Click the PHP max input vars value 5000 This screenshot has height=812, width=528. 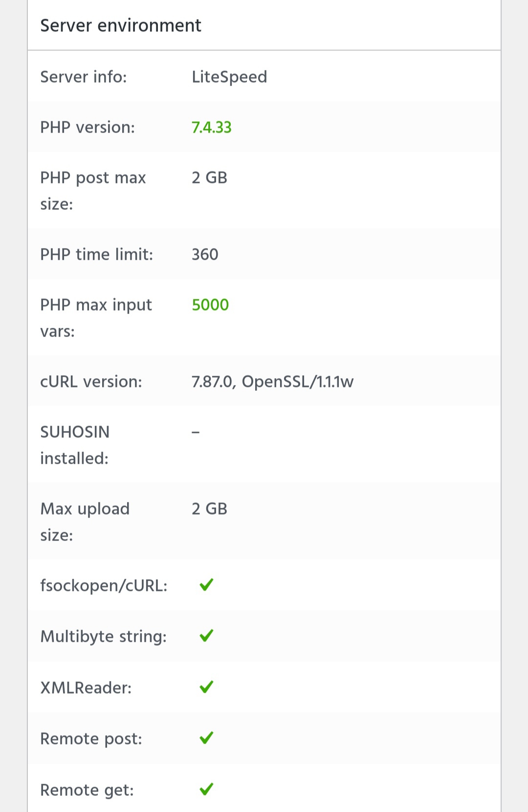(x=210, y=305)
